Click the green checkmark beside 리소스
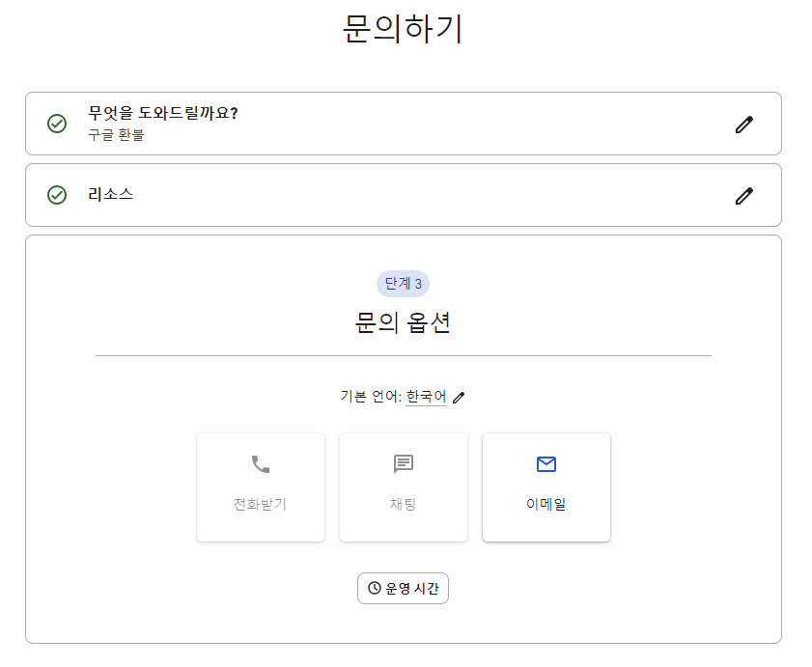Image resolution: width=812 pixels, height=667 pixels. pos(57,194)
